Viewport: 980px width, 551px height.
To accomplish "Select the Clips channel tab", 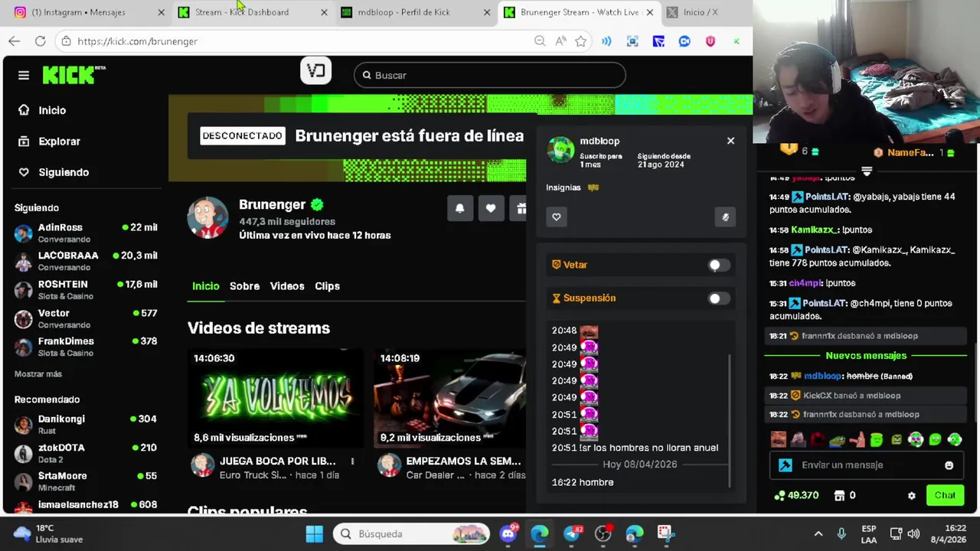I will coord(327,286).
